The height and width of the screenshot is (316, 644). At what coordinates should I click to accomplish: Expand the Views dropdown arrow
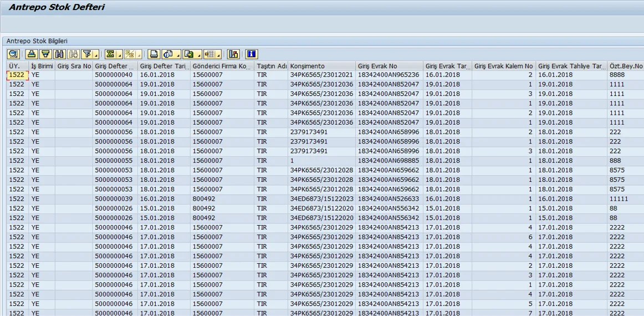click(178, 54)
